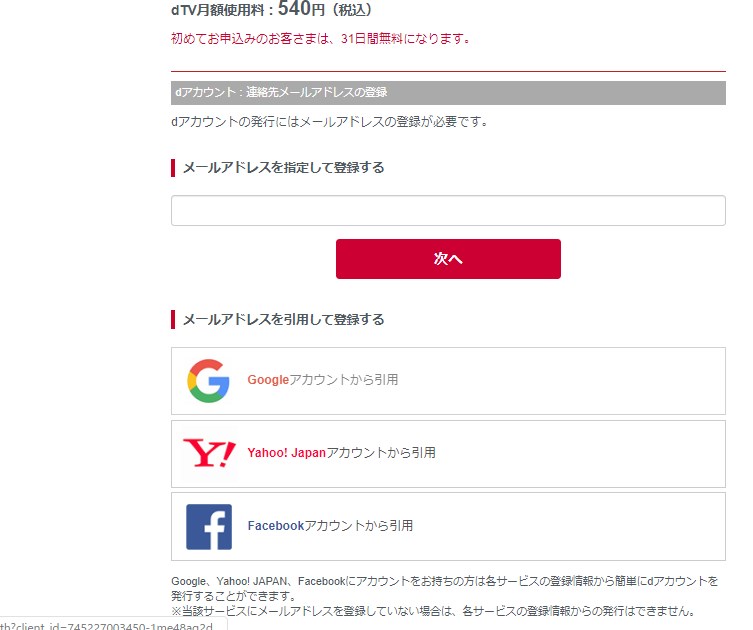Click the red bar beside メールアドレスを指定して登録する
The height and width of the screenshot is (630, 753).
click(173, 167)
